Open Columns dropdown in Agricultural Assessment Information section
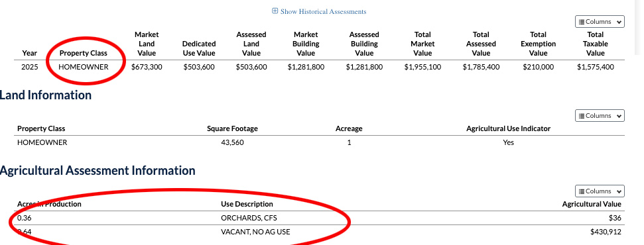 (x=600, y=191)
